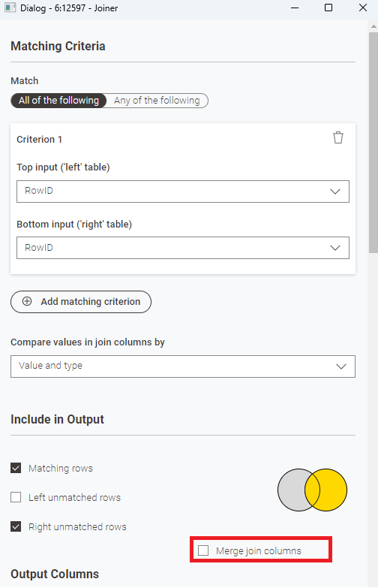The image size is (378, 588).
Task: Click the vertical scrollbar thumb
Action: click(x=373, y=143)
